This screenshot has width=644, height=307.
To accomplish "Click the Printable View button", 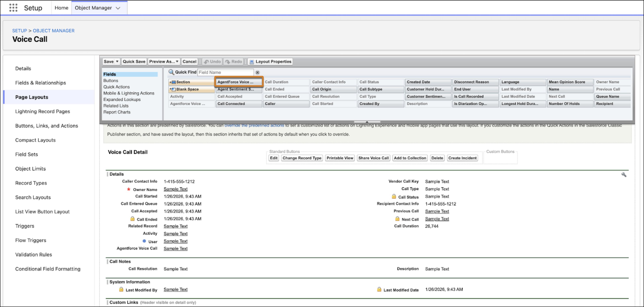I will 340,158.
